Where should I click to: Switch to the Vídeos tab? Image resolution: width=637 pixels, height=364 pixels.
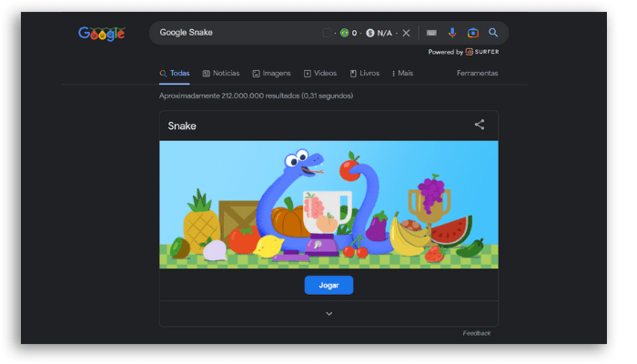(x=320, y=73)
